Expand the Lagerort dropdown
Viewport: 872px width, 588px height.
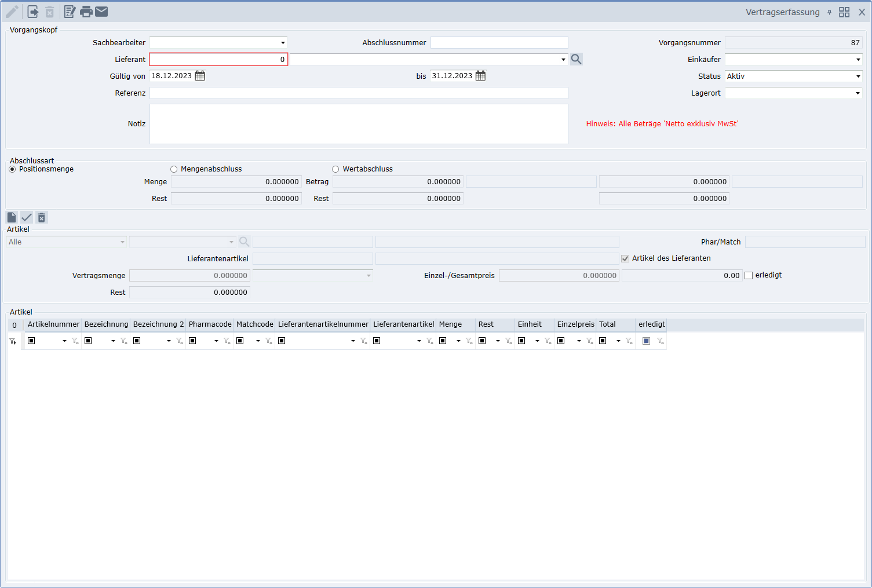tap(858, 93)
